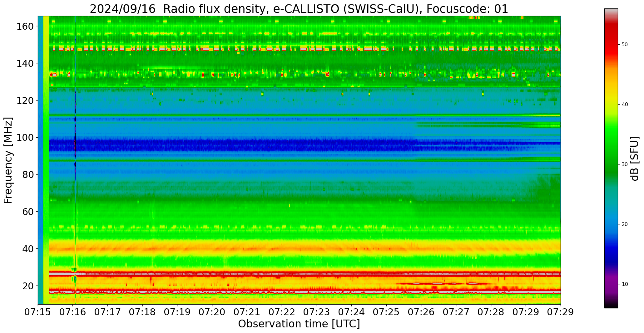Click the 'Observation time [UTC]' x-axis label
This screenshot has width=644, height=333.
(x=299, y=324)
